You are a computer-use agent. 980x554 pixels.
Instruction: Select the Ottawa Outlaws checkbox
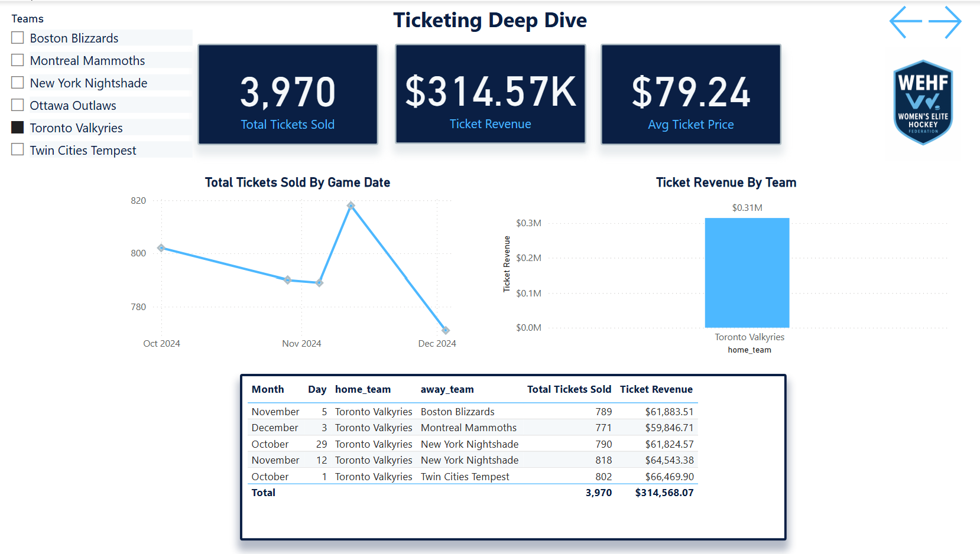click(17, 105)
